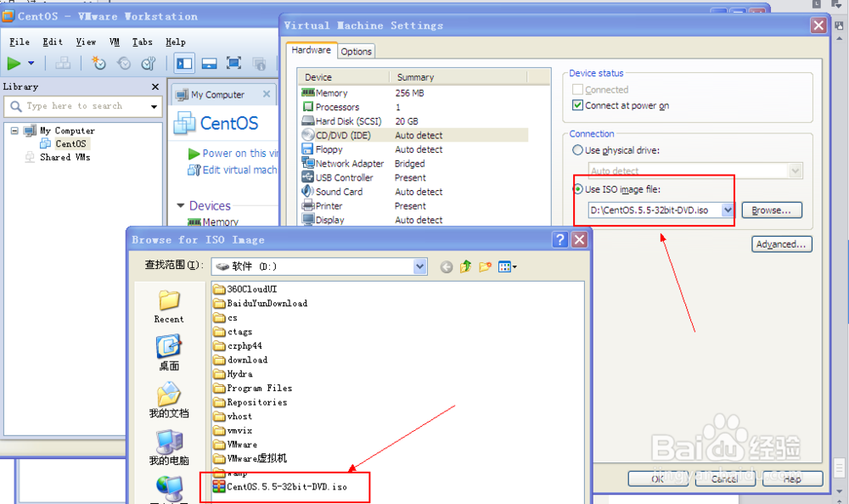Open the Tabs menu
Viewport: 849px width, 504px height.
tap(143, 42)
